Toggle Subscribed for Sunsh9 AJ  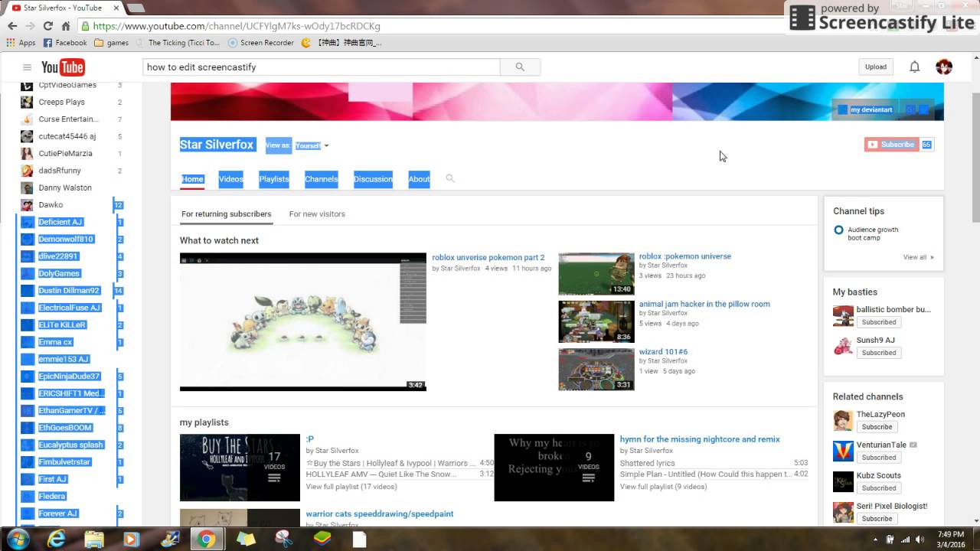(878, 353)
